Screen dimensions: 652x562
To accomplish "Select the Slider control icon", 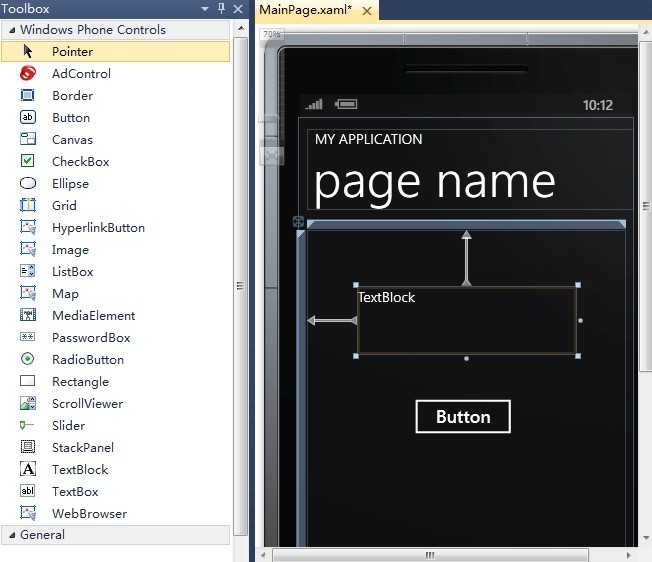I will [27, 425].
